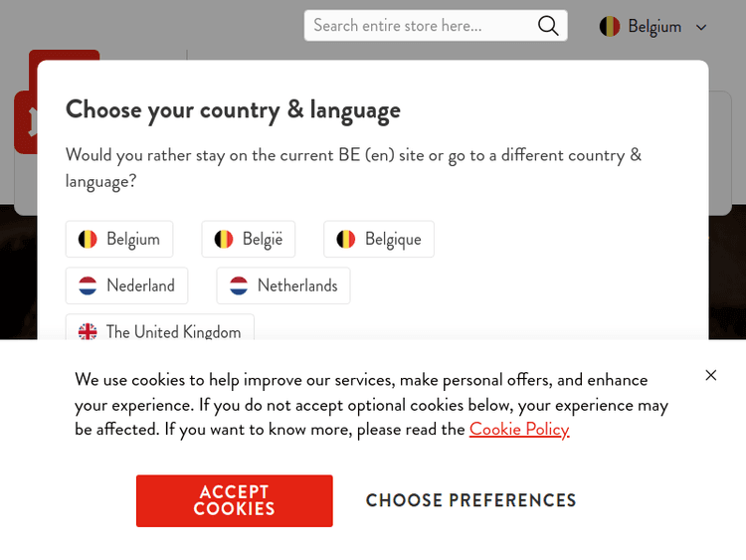
Task: Pick the Netherlands text label
Action: pos(297,285)
